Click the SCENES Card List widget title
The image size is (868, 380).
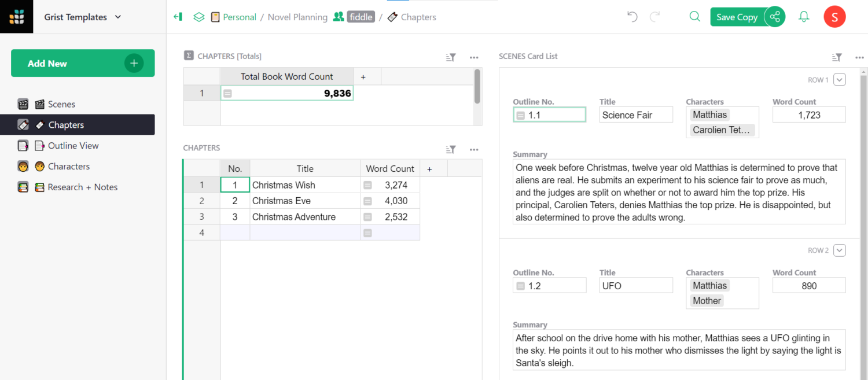click(528, 56)
